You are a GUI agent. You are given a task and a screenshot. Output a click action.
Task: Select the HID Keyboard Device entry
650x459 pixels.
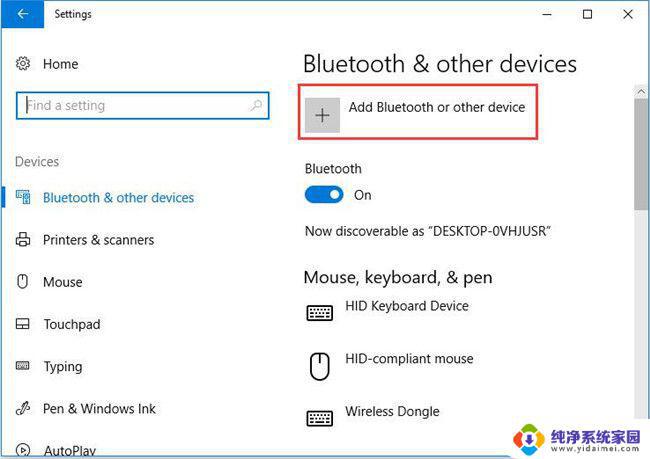tap(407, 306)
